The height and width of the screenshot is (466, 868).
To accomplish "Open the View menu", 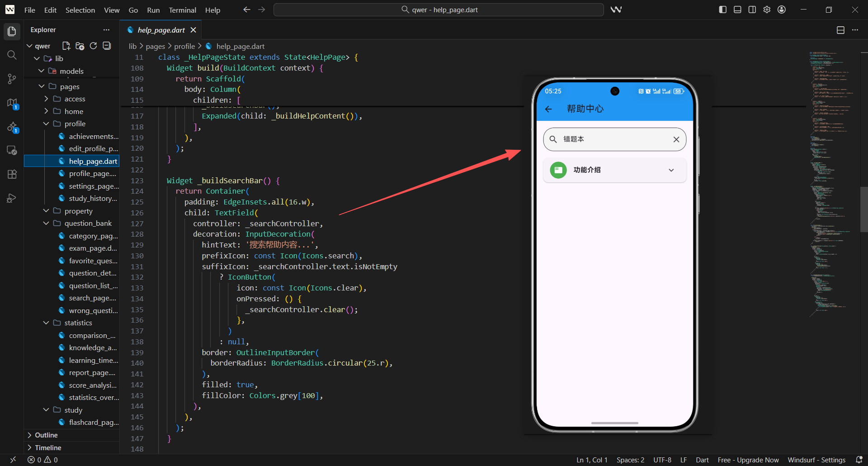I will tap(112, 10).
